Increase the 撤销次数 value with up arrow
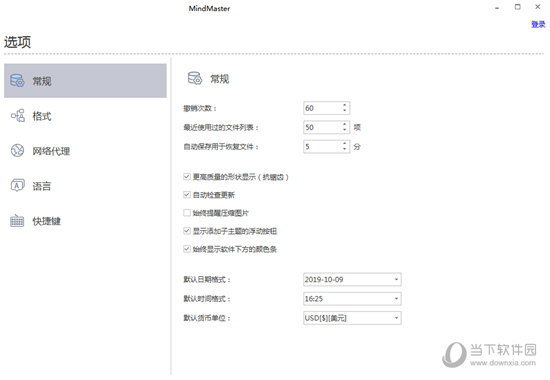 tap(344, 105)
